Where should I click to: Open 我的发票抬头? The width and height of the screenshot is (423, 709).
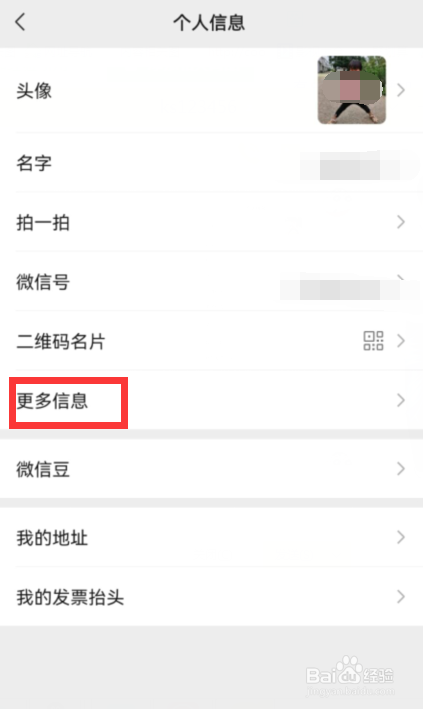[x=70, y=597]
